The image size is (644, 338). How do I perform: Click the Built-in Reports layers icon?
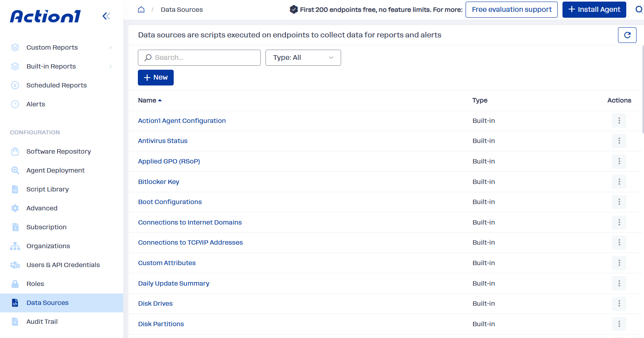point(15,66)
